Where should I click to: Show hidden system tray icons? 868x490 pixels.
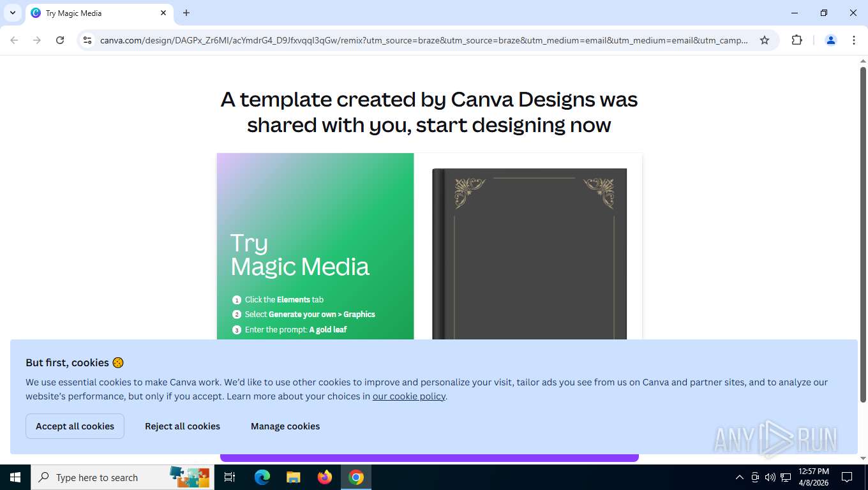740,477
